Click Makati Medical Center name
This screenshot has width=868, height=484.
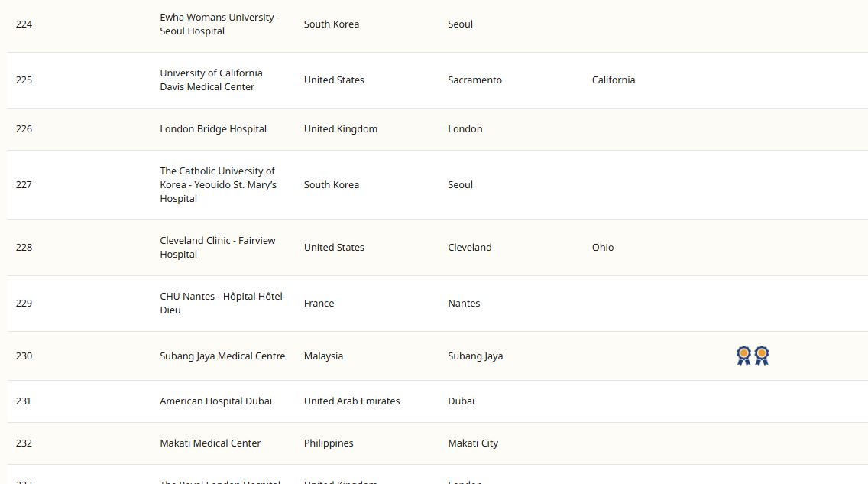[210, 443]
